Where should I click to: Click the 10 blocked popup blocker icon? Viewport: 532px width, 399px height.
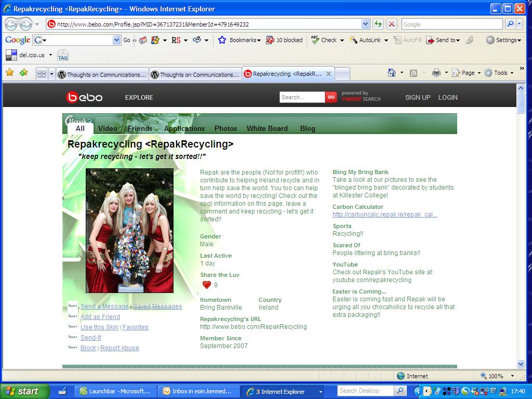click(270, 40)
